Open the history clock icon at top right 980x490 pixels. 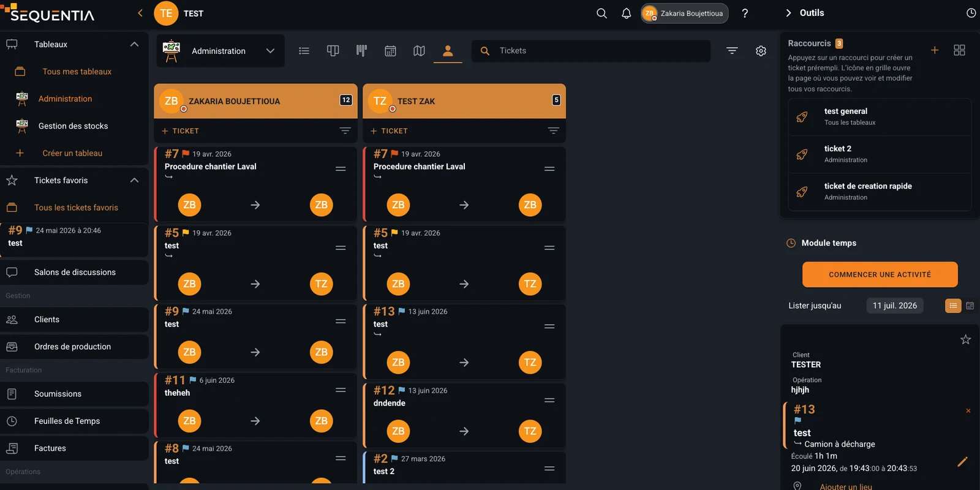click(971, 13)
